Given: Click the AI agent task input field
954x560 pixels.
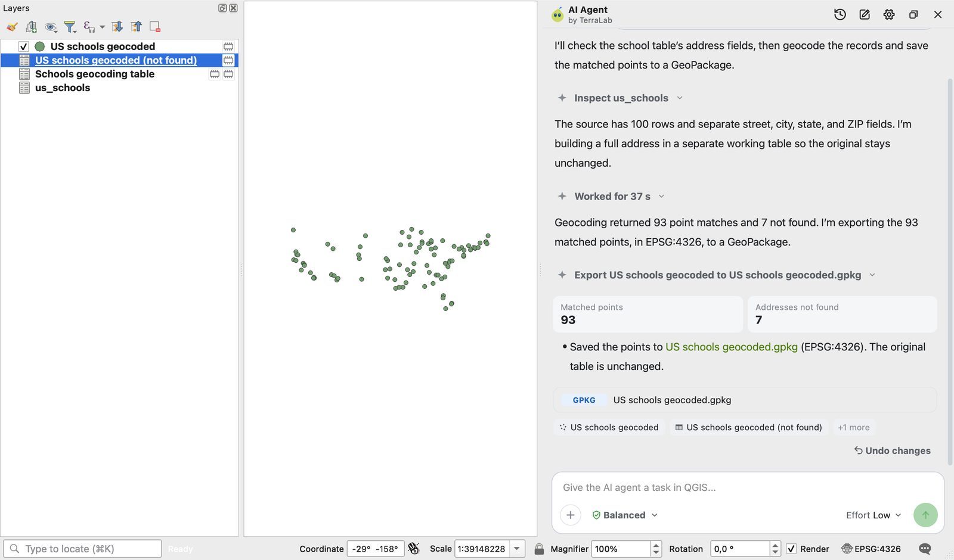Looking at the screenshot, I should pyautogui.click(x=748, y=487).
